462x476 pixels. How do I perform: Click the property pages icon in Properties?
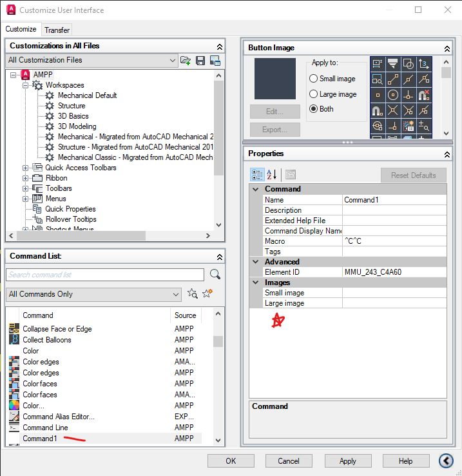[291, 175]
